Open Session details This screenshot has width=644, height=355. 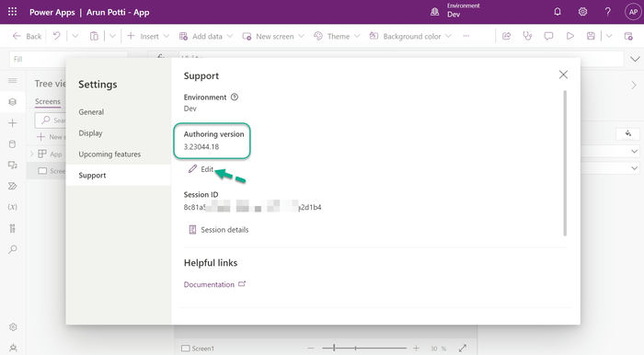click(218, 230)
